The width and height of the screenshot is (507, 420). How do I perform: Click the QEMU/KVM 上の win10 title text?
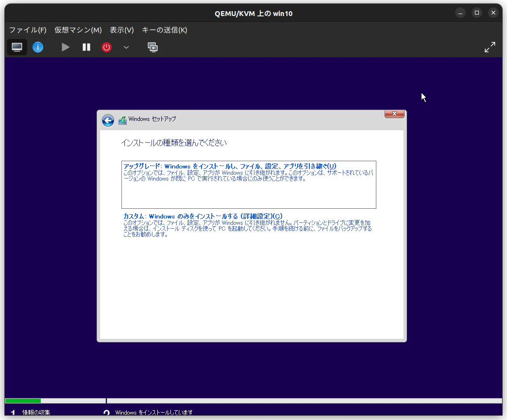pyautogui.click(x=253, y=13)
